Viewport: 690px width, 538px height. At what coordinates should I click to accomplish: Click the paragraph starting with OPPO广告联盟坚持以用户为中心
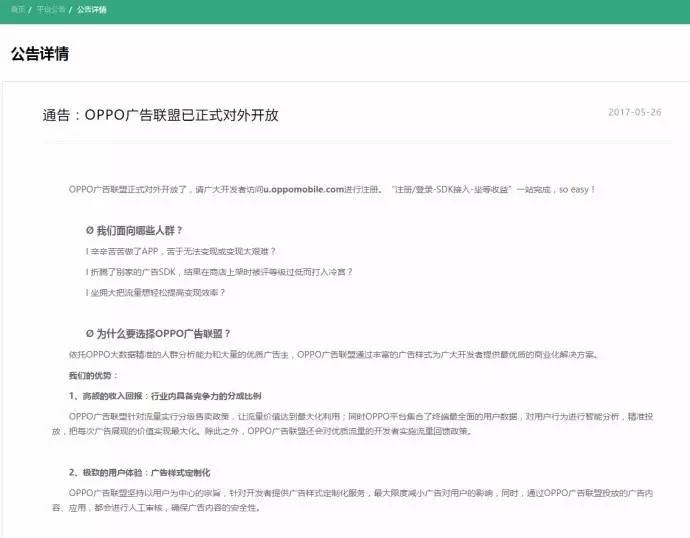[x=360, y=500]
